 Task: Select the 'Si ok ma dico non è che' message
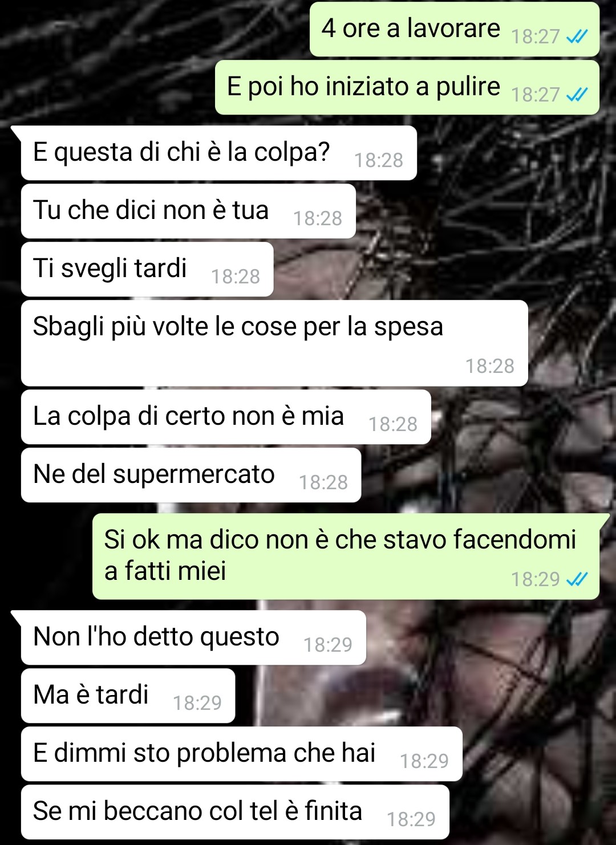pos(346,556)
